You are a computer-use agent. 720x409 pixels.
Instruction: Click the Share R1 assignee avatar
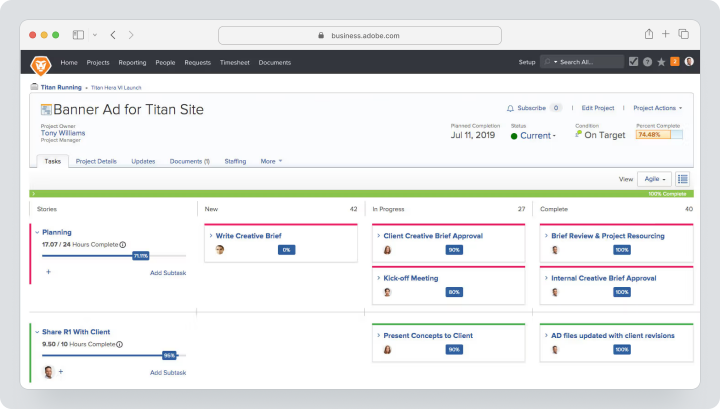click(49, 372)
